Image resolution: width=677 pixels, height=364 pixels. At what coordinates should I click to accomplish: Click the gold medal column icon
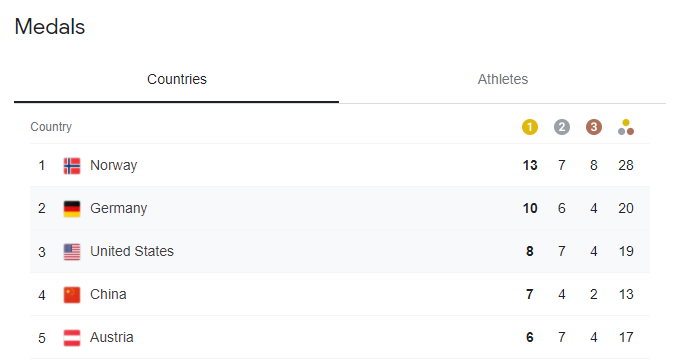[530, 127]
